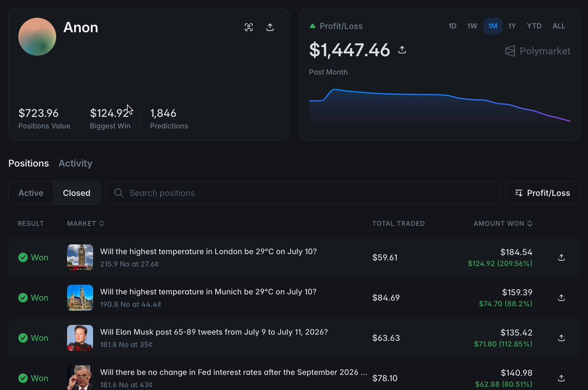Open the Positions tab
Screen dimensions: 588x390
[28, 163]
